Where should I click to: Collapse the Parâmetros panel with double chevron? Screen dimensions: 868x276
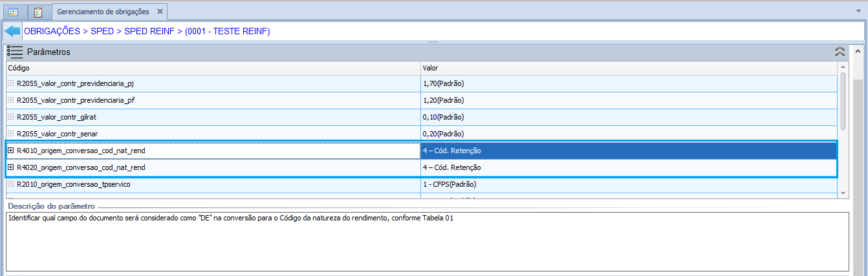(x=840, y=52)
